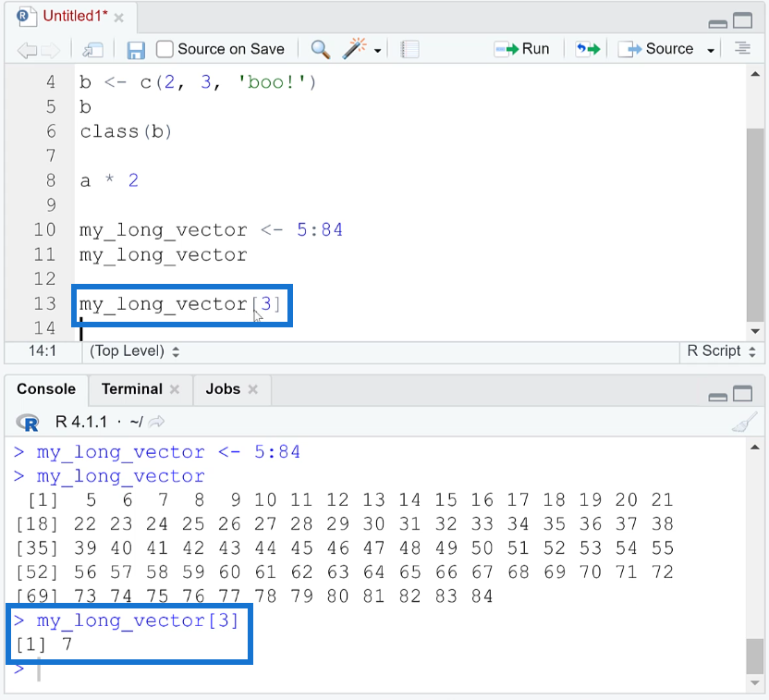Screen dimensions: 769x700
Task: Show script in new window
Action: [92, 50]
